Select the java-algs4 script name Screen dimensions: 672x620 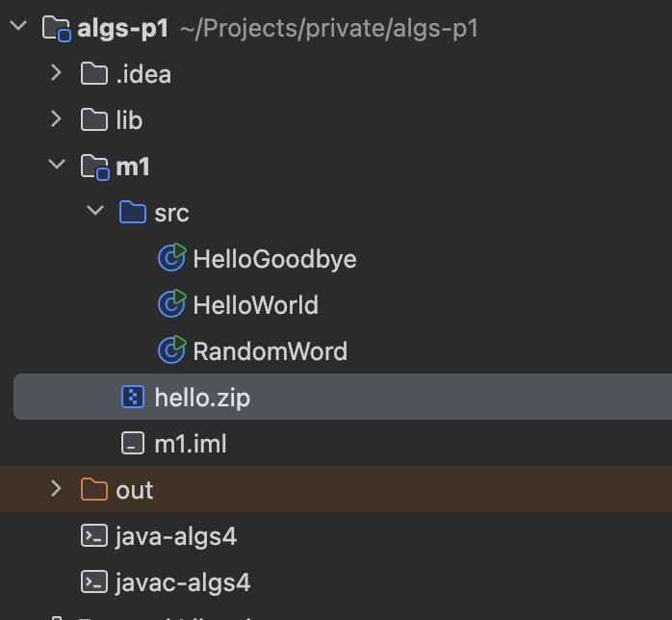176,537
